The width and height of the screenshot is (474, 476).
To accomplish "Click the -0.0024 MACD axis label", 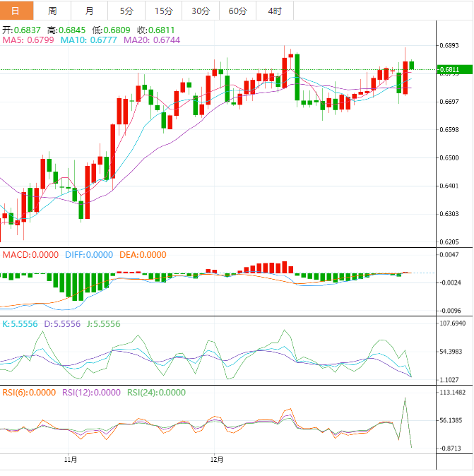I will pyautogui.click(x=449, y=282).
